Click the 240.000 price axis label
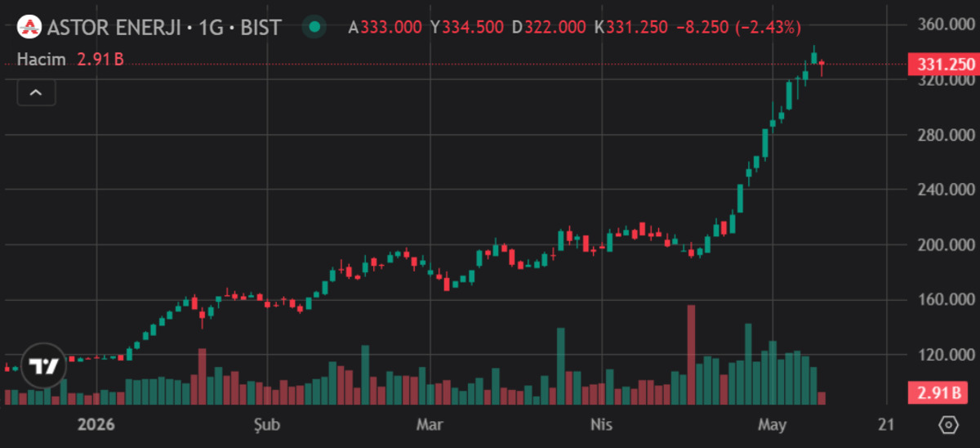980x448 pixels. point(947,190)
